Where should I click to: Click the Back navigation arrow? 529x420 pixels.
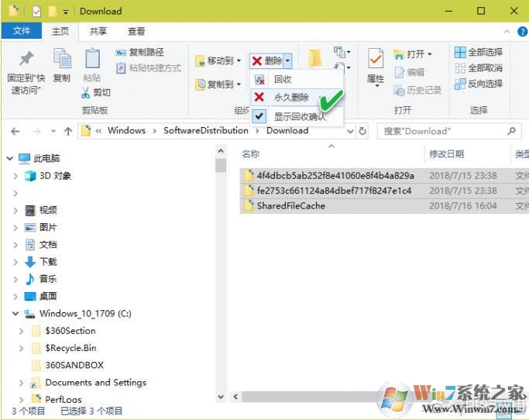point(15,131)
